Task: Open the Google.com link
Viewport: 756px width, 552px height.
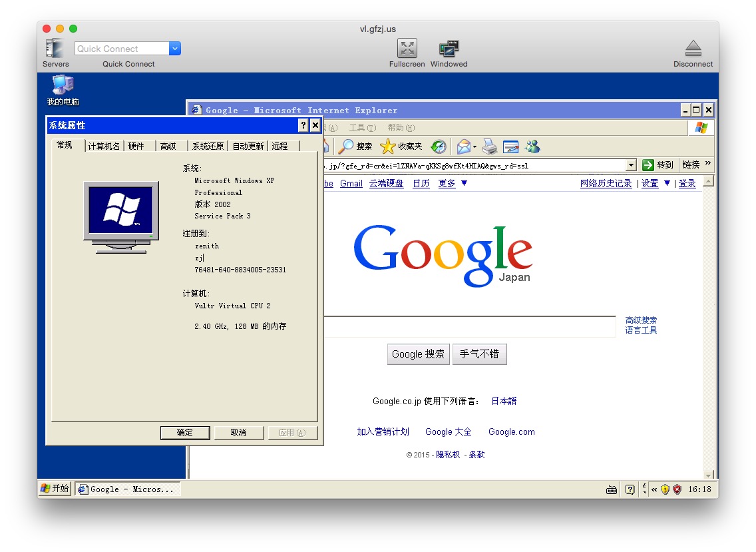Action: (512, 432)
